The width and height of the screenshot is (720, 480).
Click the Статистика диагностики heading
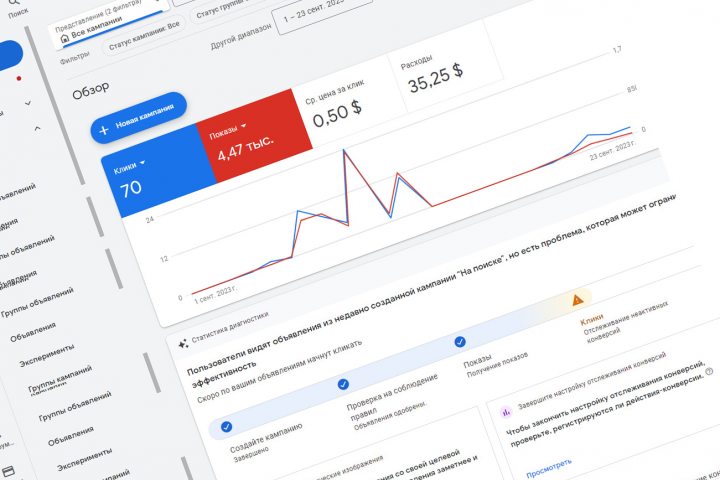pyautogui.click(x=230, y=327)
